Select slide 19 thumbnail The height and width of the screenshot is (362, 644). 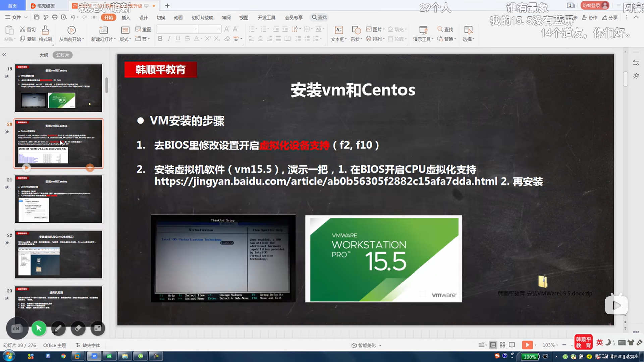click(58, 88)
